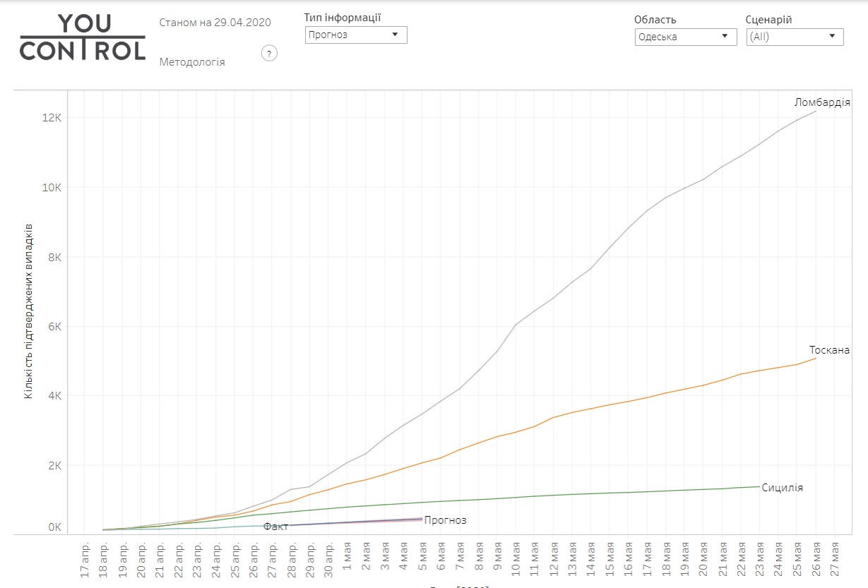Image resolution: width=868 pixels, height=588 pixels.
Task: Click the Прогноз series label
Action: click(445, 520)
